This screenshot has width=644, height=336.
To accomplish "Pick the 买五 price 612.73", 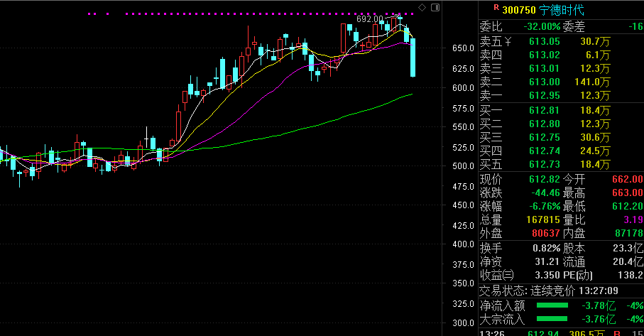I will tap(544, 164).
